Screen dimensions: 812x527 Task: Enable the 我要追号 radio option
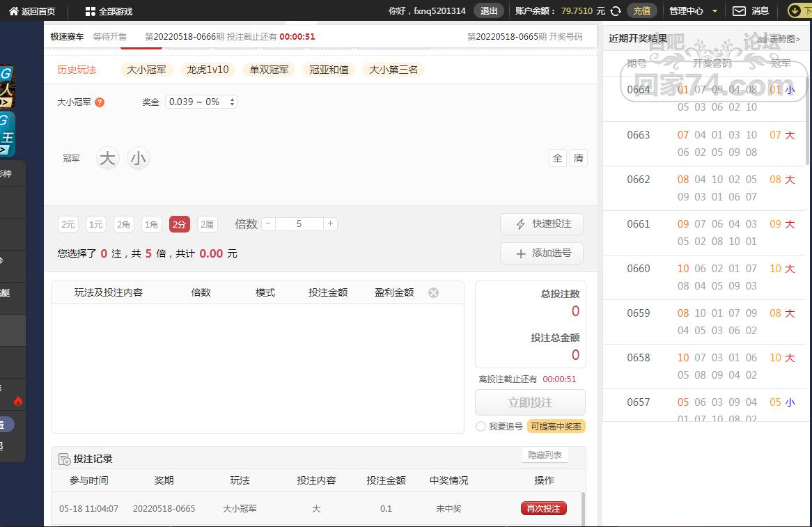[x=481, y=426]
